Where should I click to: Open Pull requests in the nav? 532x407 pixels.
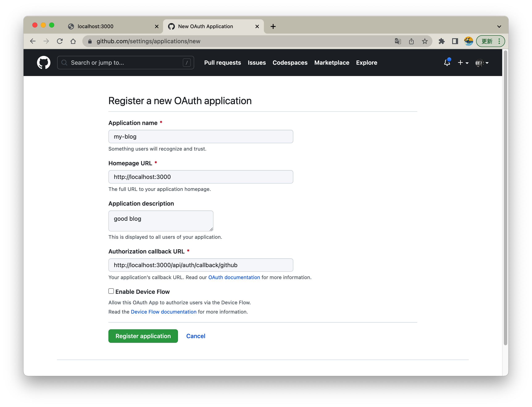click(223, 63)
